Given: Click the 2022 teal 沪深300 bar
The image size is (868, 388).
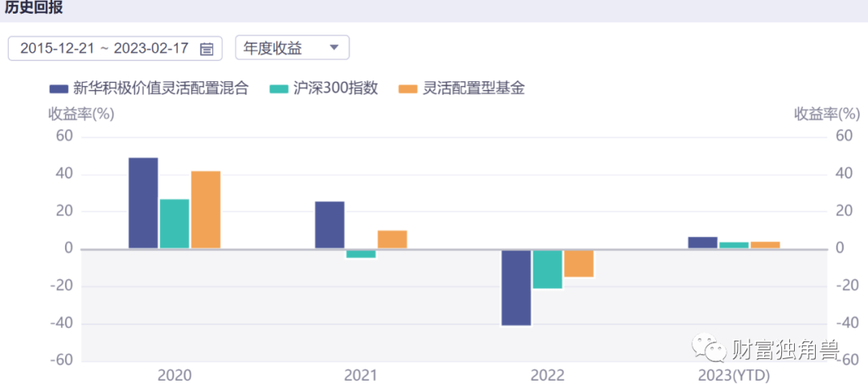Looking at the screenshot, I should [x=547, y=269].
